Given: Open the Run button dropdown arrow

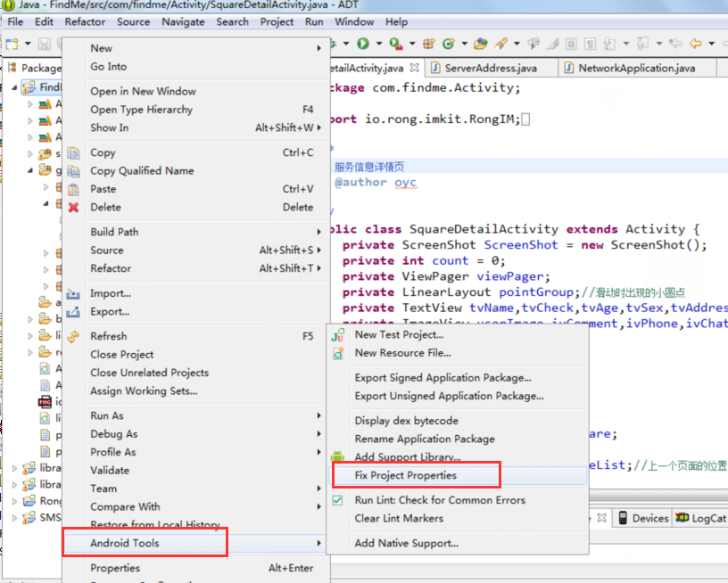Looking at the screenshot, I should (x=379, y=44).
